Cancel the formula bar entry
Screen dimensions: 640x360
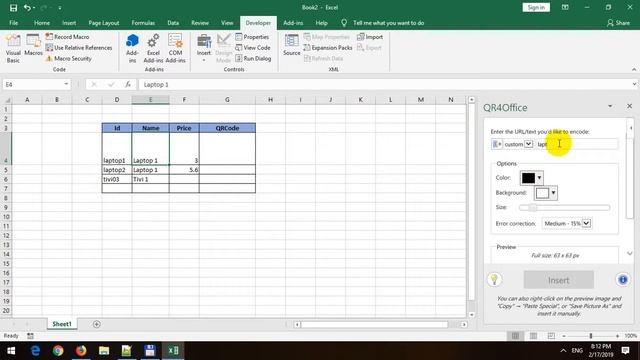[x=94, y=84]
